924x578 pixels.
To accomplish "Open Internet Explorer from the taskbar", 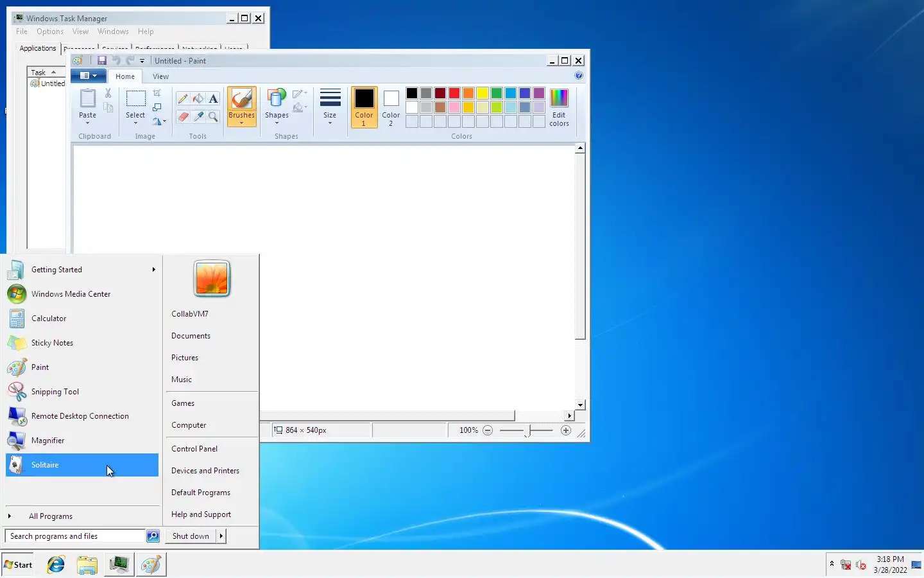I will click(x=56, y=565).
